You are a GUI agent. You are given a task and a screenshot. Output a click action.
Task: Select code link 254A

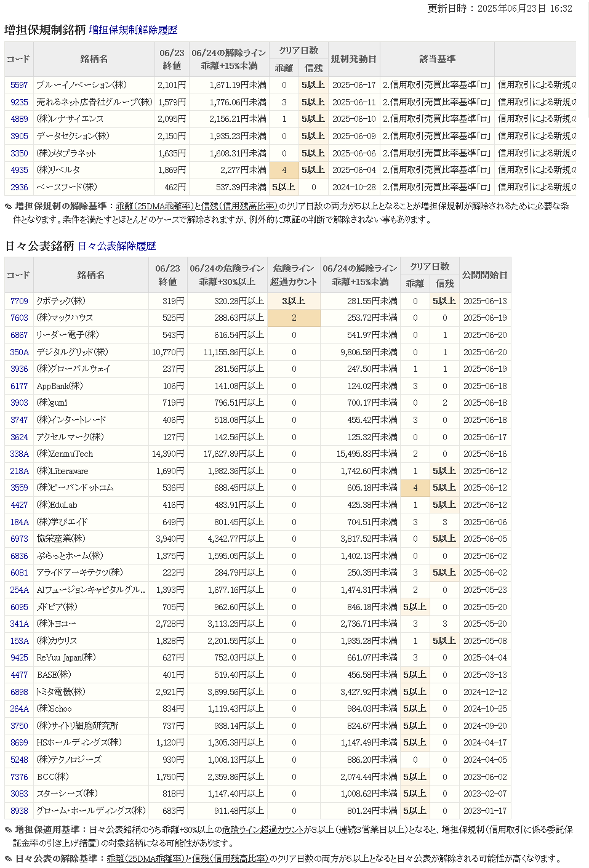[19, 590]
